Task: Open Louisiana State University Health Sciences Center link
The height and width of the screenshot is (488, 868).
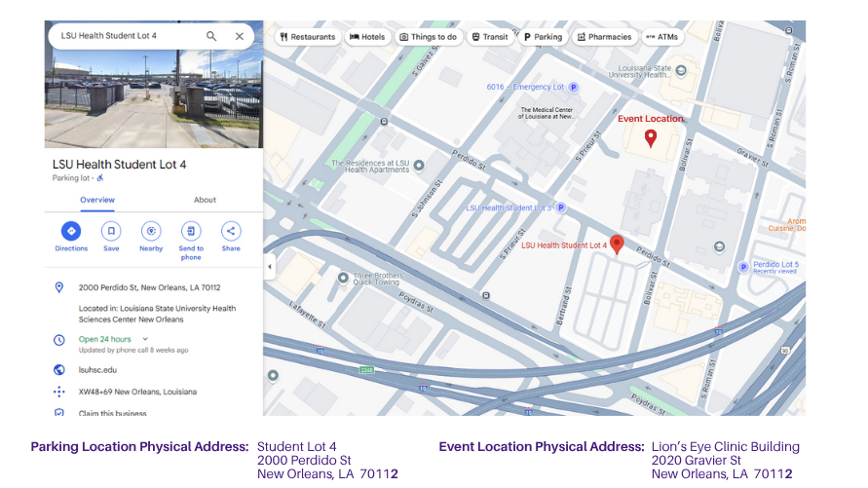Action: coord(157,314)
